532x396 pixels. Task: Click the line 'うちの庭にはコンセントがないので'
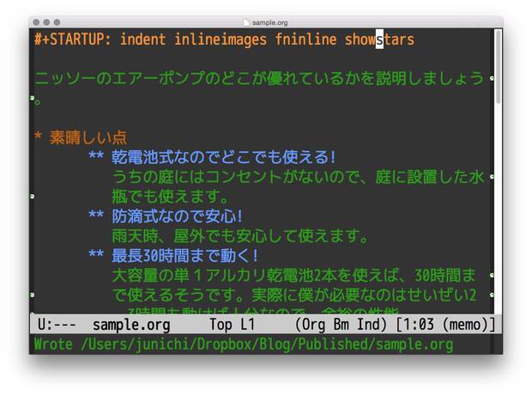tap(298, 177)
